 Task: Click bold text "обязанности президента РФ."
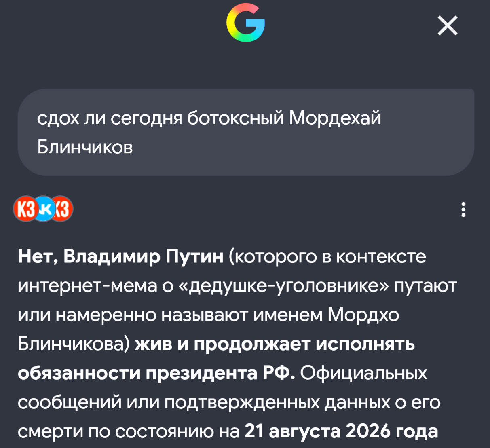(x=156, y=373)
